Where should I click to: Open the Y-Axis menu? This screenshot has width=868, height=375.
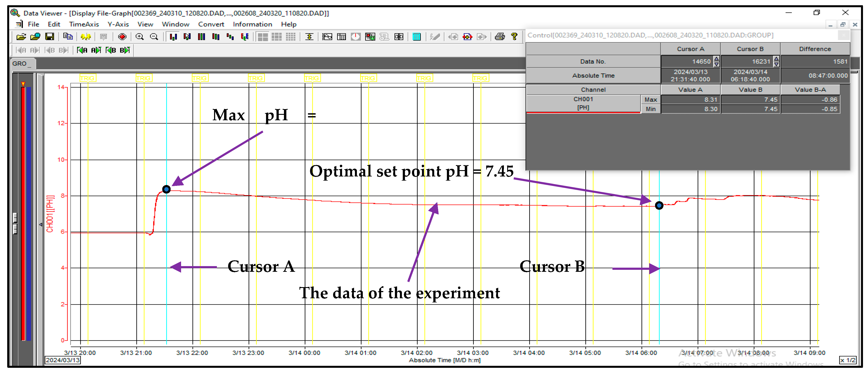(118, 24)
